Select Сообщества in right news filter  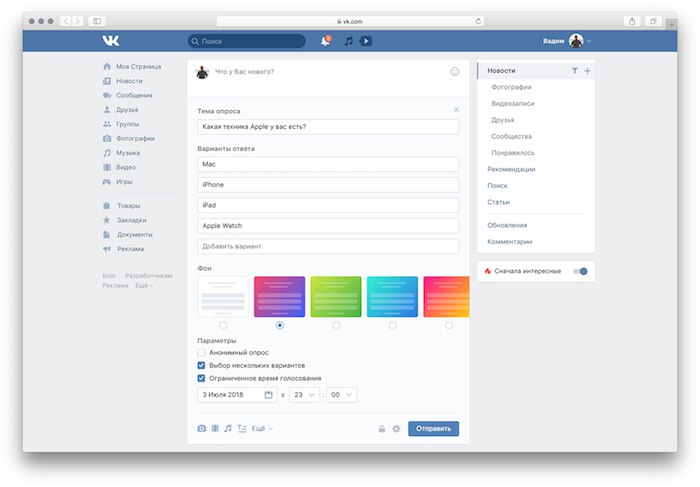coord(512,137)
